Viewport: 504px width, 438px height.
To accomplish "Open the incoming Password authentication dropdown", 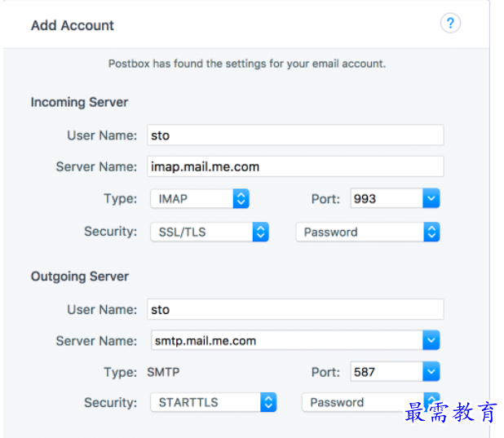I will pyautogui.click(x=368, y=232).
